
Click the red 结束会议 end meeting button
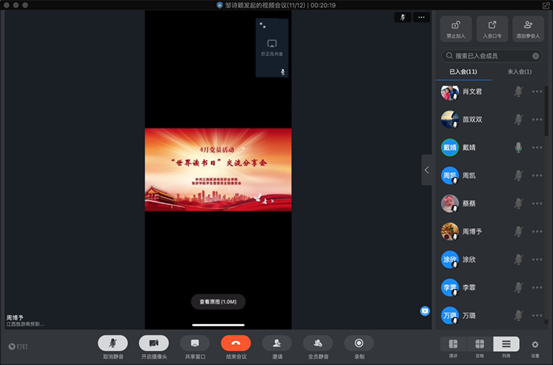pos(236,343)
